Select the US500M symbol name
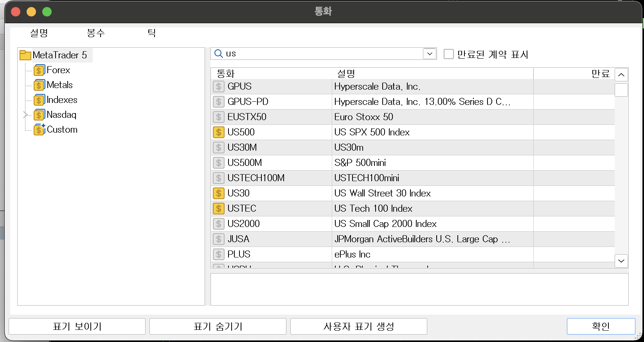The width and height of the screenshot is (644, 342). click(x=245, y=163)
